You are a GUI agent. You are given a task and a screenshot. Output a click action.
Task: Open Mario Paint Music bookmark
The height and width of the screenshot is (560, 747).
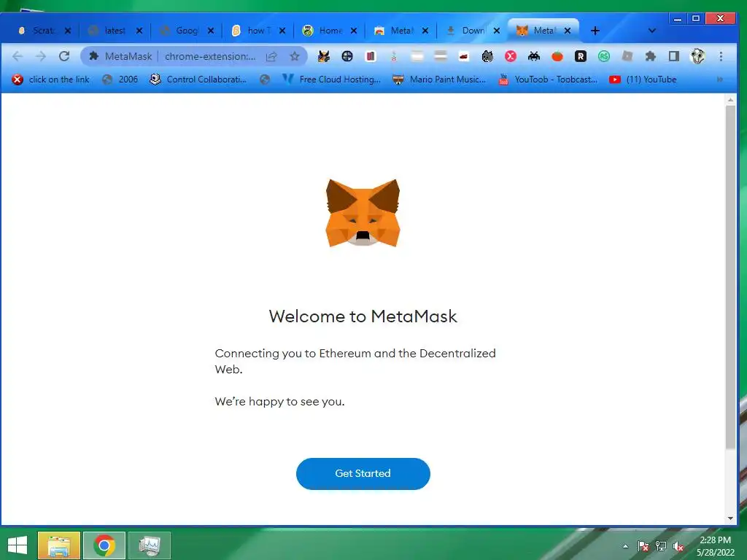[x=439, y=79]
